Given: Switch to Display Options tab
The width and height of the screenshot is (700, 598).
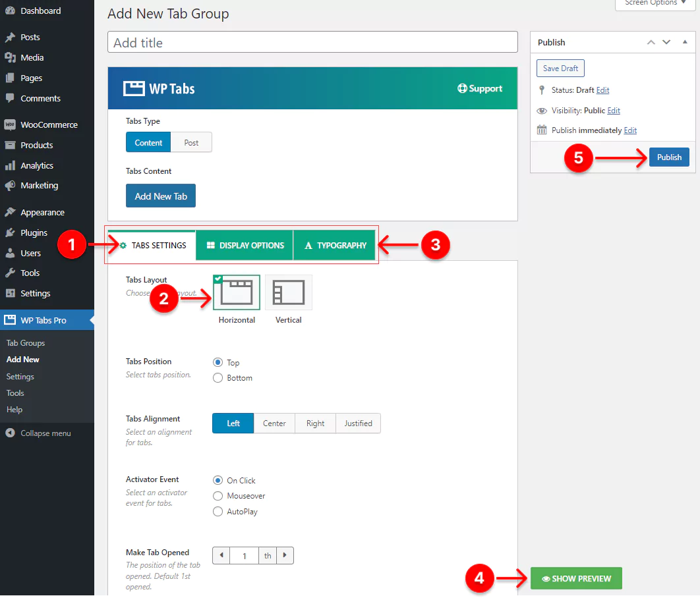Looking at the screenshot, I should coord(245,245).
